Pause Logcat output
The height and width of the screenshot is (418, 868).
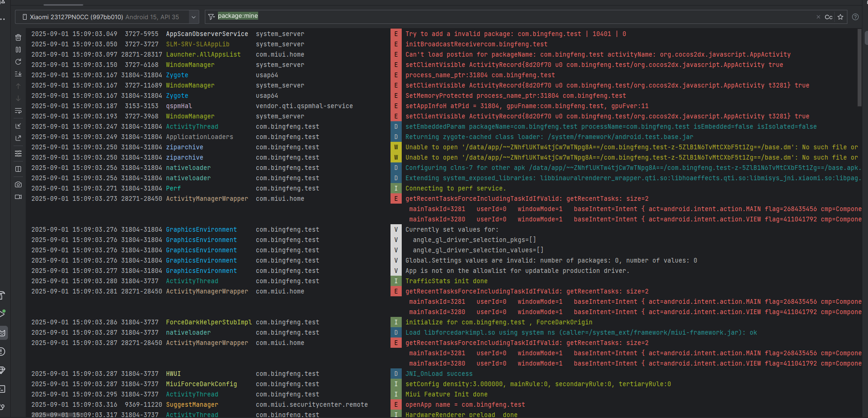coord(18,50)
